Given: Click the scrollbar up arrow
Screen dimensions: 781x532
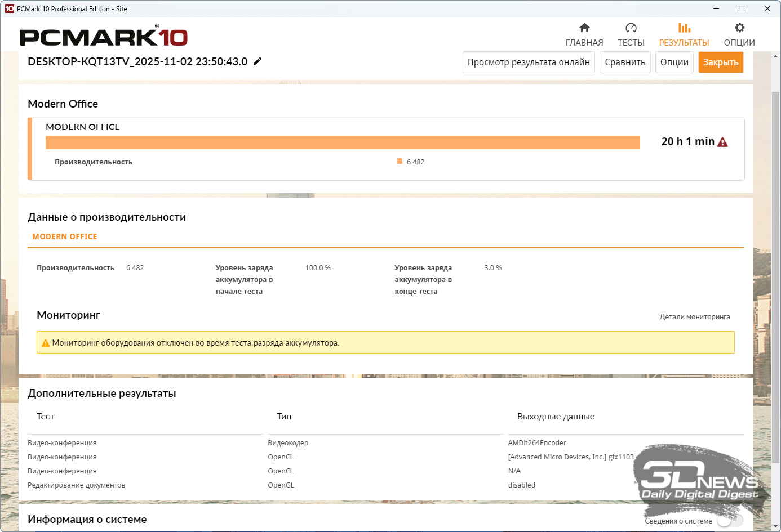Looking at the screenshot, I should (x=776, y=56).
